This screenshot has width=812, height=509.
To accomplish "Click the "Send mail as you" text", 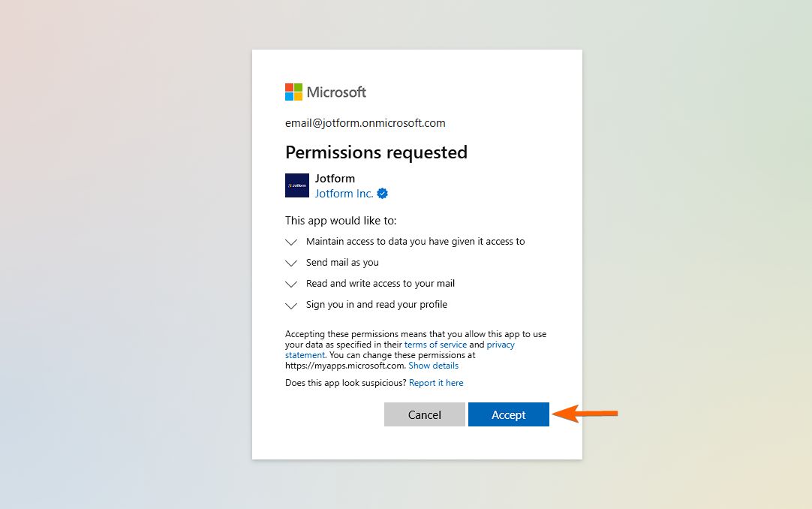I will pyautogui.click(x=342, y=263).
